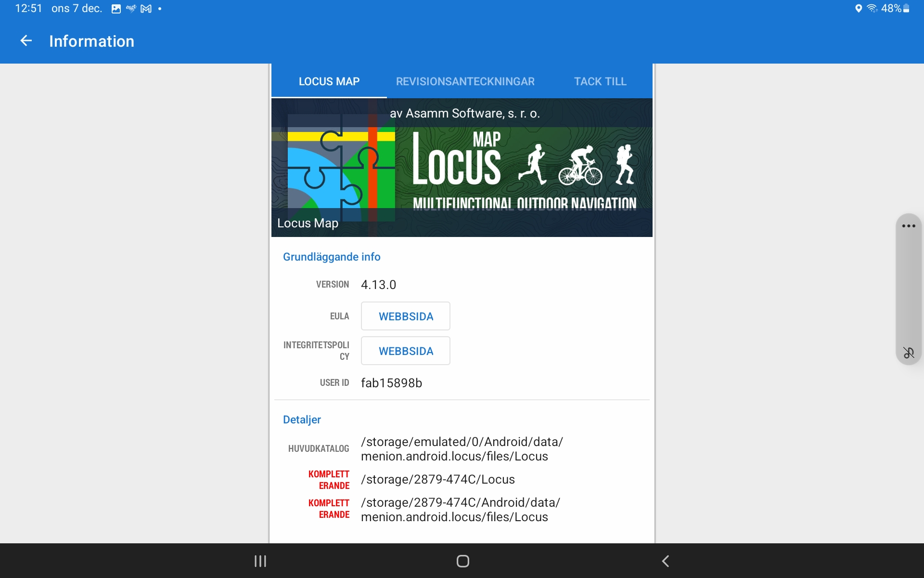The image size is (924, 578).
Task: Tap the Android recent apps icon
Action: point(260,561)
